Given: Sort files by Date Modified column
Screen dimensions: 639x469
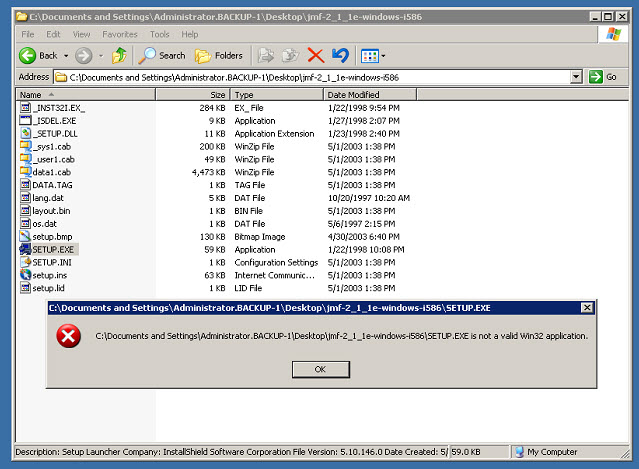Looking at the screenshot, I should tap(368, 94).
